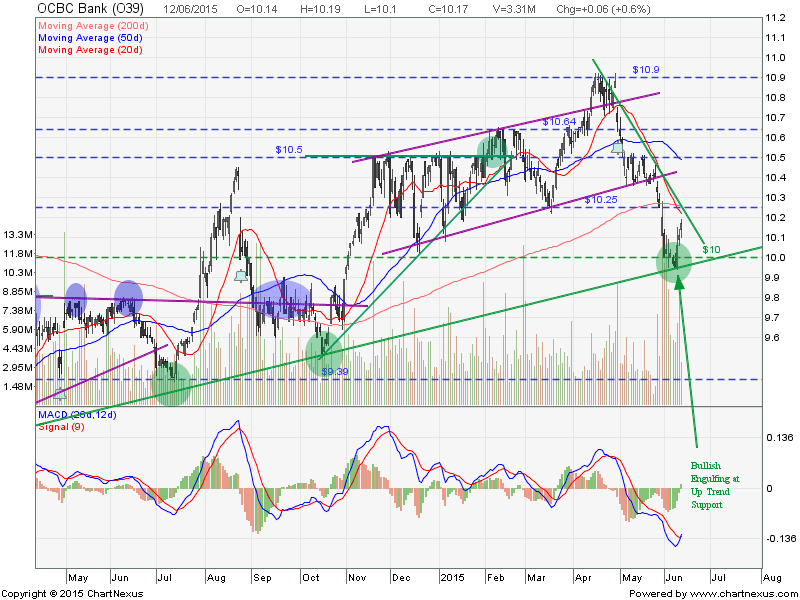This screenshot has height=600, width=800.
Task: Click the Dec label on the time axis
Action: [402, 578]
